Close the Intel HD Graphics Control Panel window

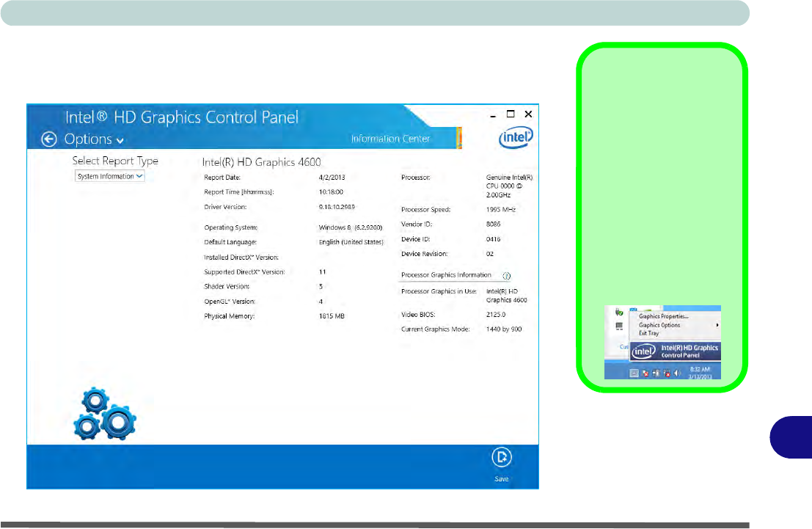528,114
